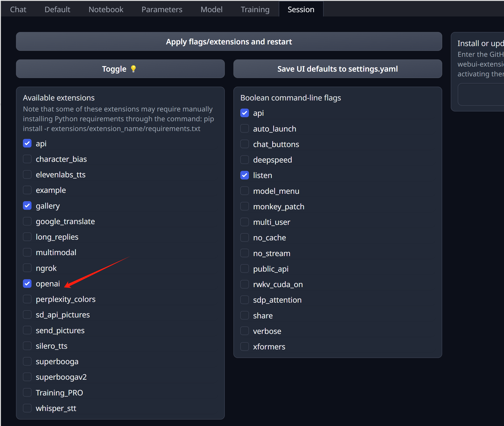Viewport: 504px width, 426px height.
Task: Disable the gallery extension checkbox
Action: tap(27, 206)
